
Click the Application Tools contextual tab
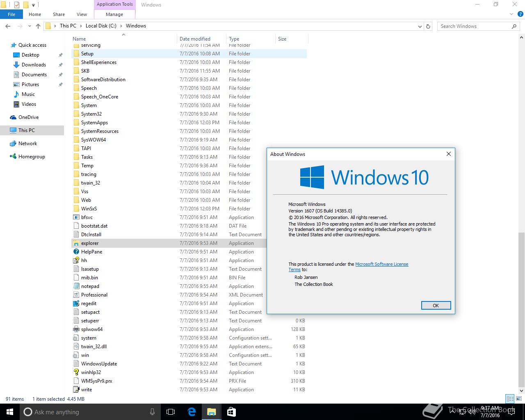tap(115, 5)
